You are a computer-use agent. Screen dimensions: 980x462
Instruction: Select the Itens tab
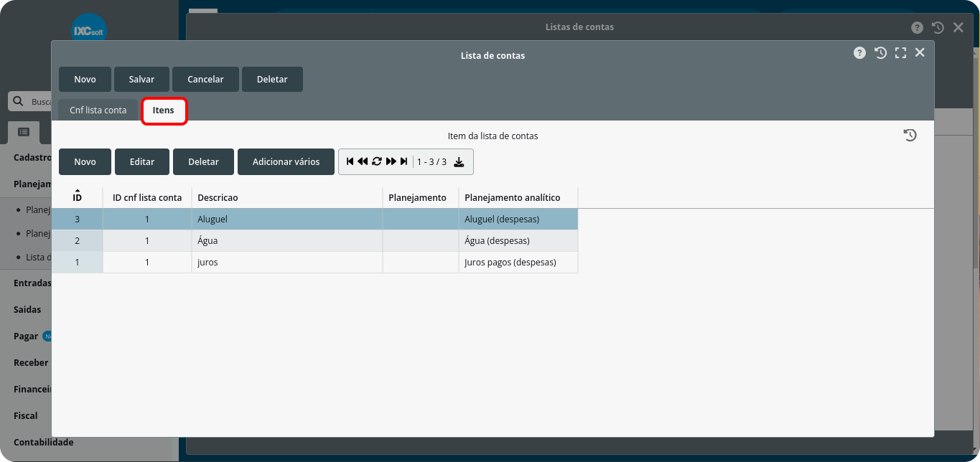tap(164, 110)
